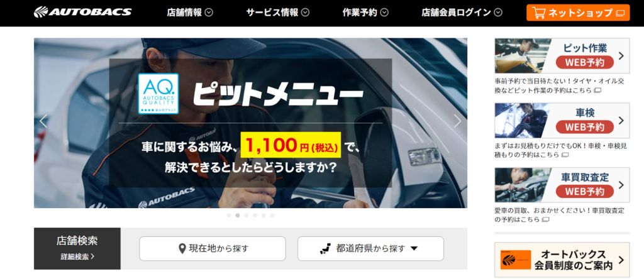Click the shopping cart icon on ネットショップ
The width and height of the screenshot is (644, 279).
tap(538, 13)
